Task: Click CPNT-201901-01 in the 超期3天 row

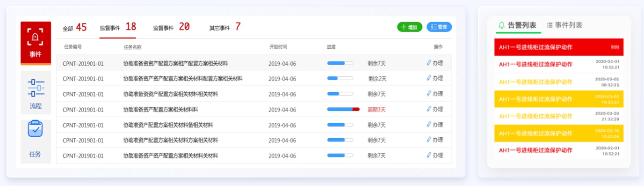Action: tap(83, 110)
